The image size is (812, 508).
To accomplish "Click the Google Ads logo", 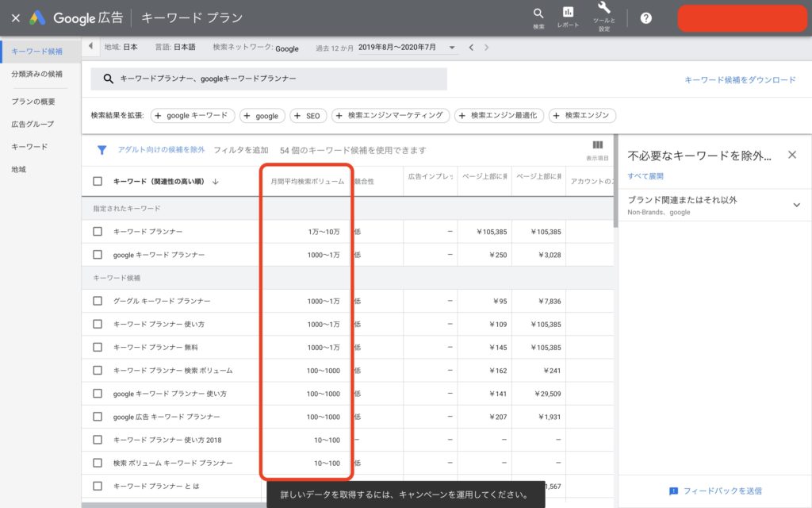I will point(37,17).
